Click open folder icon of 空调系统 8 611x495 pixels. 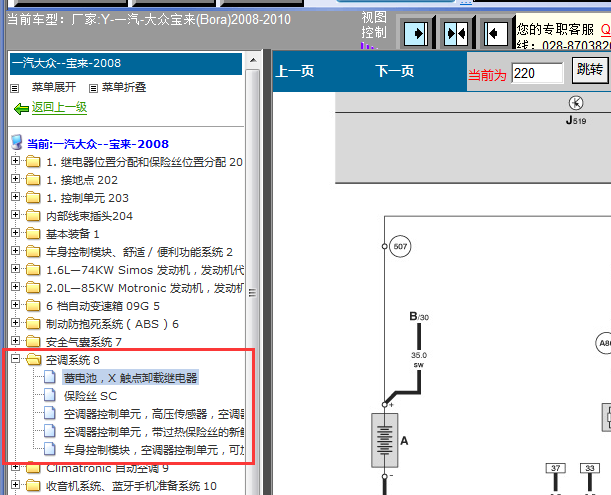[x=34, y=359]
